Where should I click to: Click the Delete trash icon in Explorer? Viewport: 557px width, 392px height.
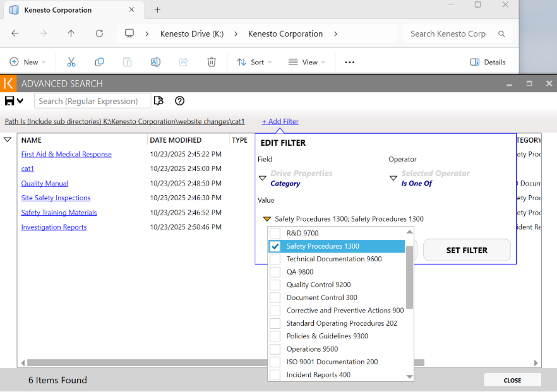click(x=212, y=62)
